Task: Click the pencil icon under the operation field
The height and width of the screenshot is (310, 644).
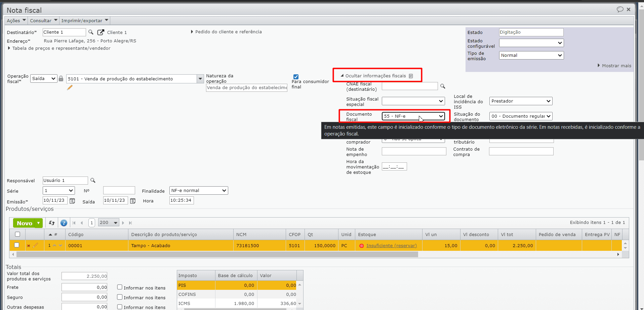Action: [70, 88]
